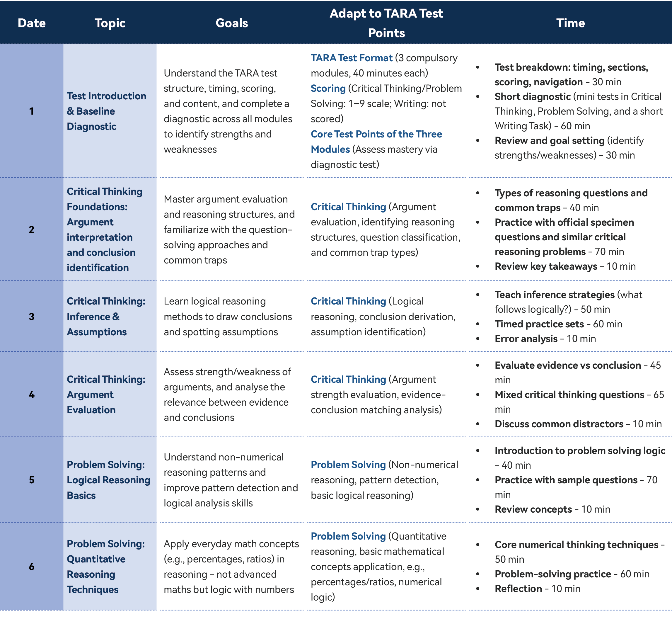The height and width of the screenshot is (619, 672).
Task: Click 'Critical Thinking: Inference & Assumptions' topic
Action: [x=106, y=317]
